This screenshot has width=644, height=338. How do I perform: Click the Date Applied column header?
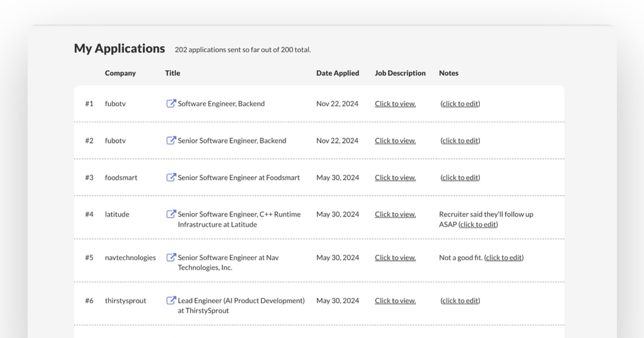[338, 73]
